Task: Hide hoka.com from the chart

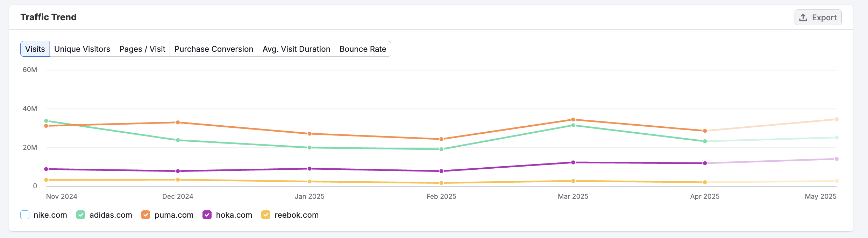Action: 207,215
